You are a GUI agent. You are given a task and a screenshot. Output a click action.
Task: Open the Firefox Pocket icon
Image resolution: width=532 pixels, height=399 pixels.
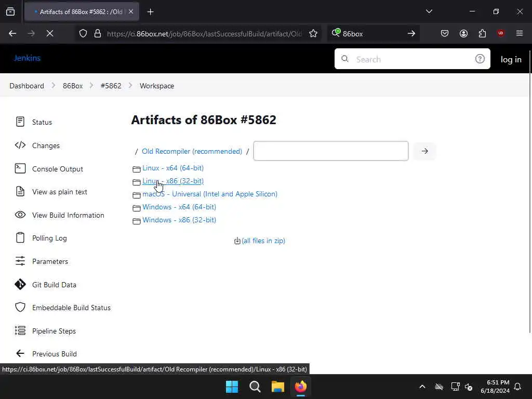pos(445,33)
